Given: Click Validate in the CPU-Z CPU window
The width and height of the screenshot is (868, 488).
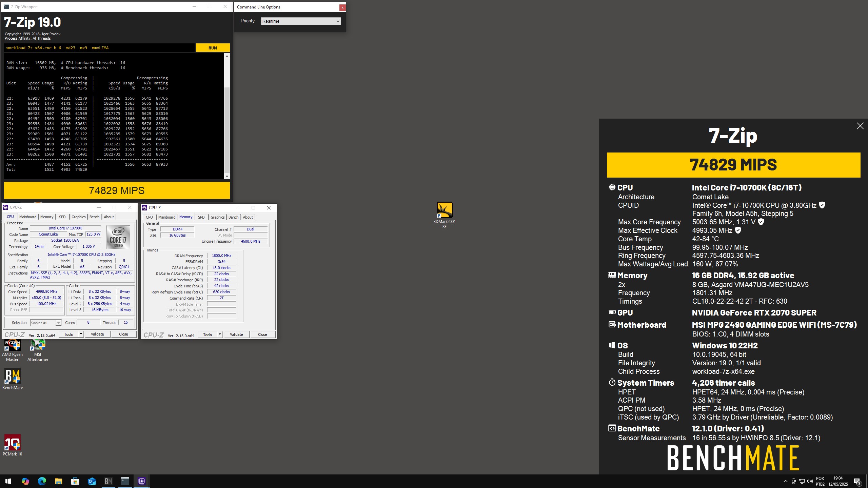Looking at the screenshot, I should coord(97,334).
